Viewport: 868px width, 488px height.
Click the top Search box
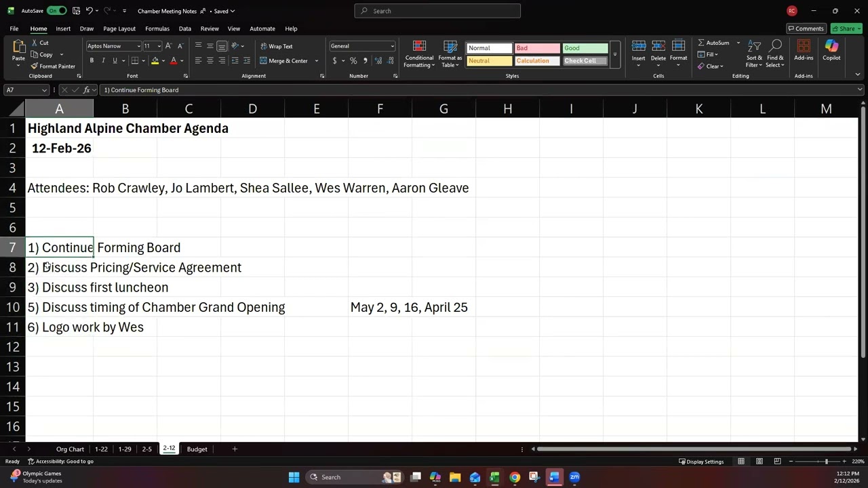pyautogui.click(x=437, y=11)
